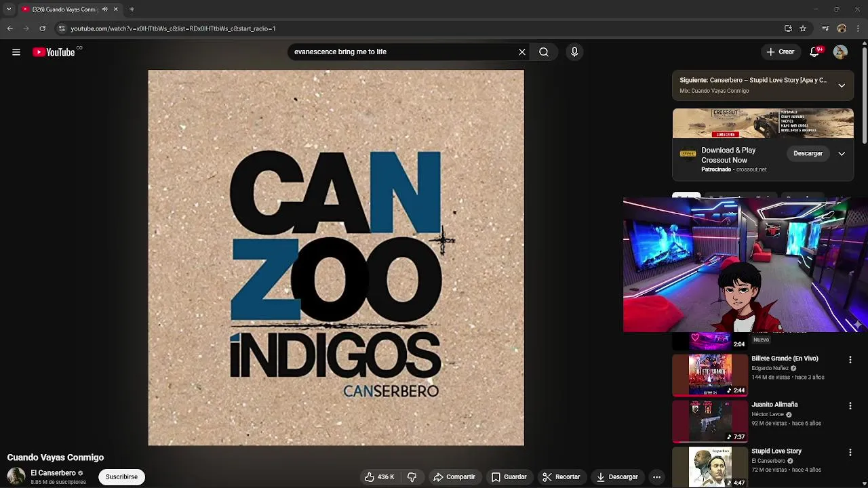Open the El Canserbero channel avatar

click(x=16, y=477)
